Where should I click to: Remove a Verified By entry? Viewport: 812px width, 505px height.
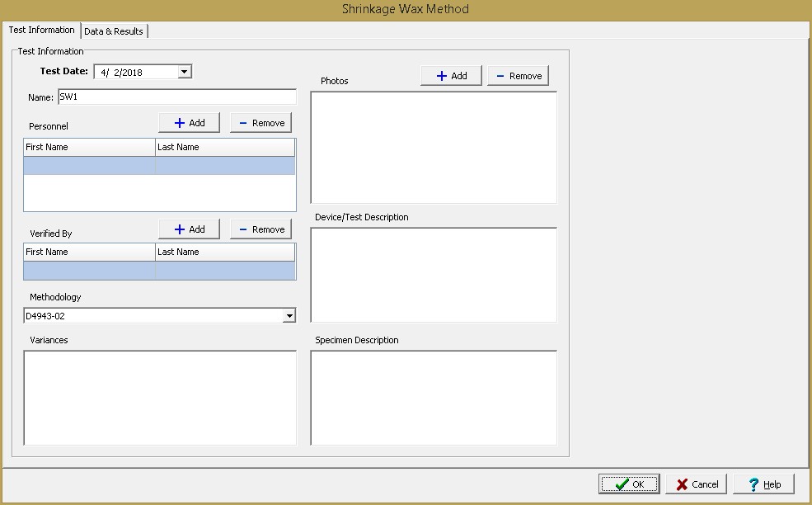click(x=260, y=229)
